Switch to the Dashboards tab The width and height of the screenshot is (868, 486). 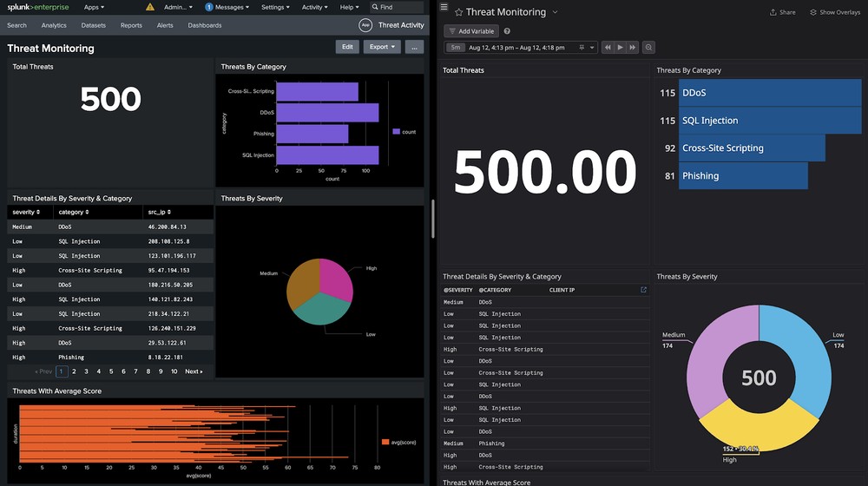pos(204,25)
